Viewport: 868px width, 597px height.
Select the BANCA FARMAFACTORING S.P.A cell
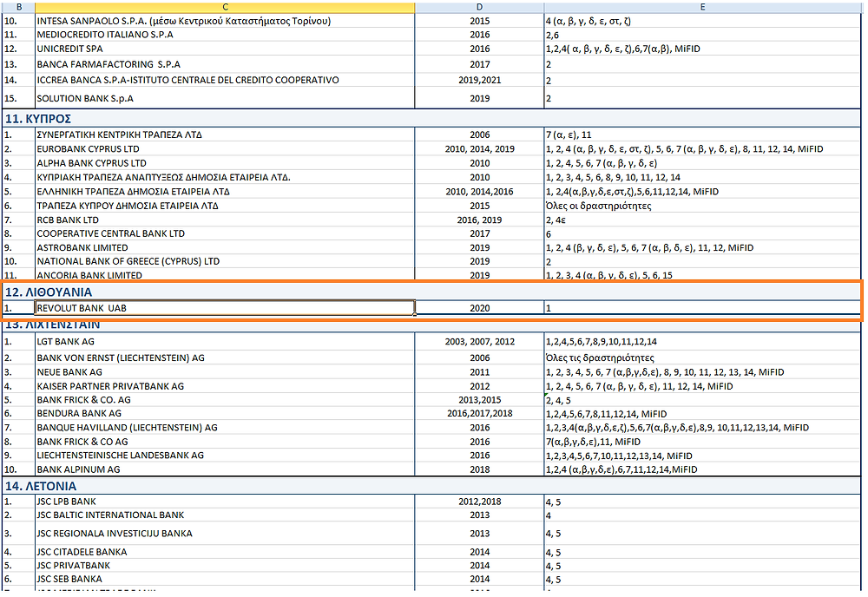tap(225, 64)
